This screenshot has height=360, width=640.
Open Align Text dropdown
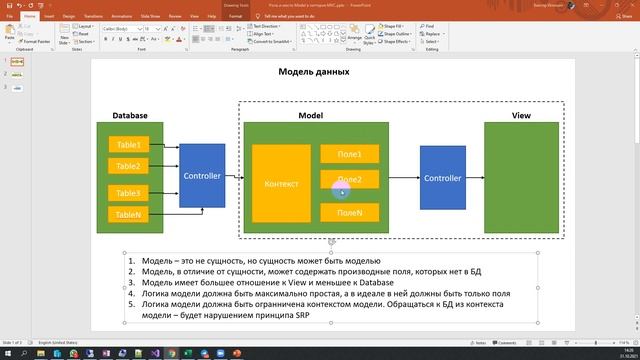pos(260,34)
